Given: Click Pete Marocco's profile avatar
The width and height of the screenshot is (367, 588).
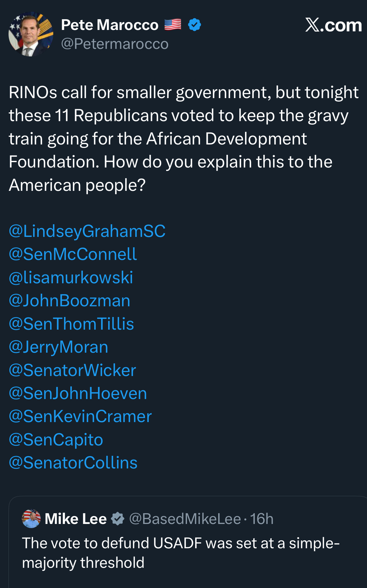Looking at the screenshot, I should pos(31,34).
